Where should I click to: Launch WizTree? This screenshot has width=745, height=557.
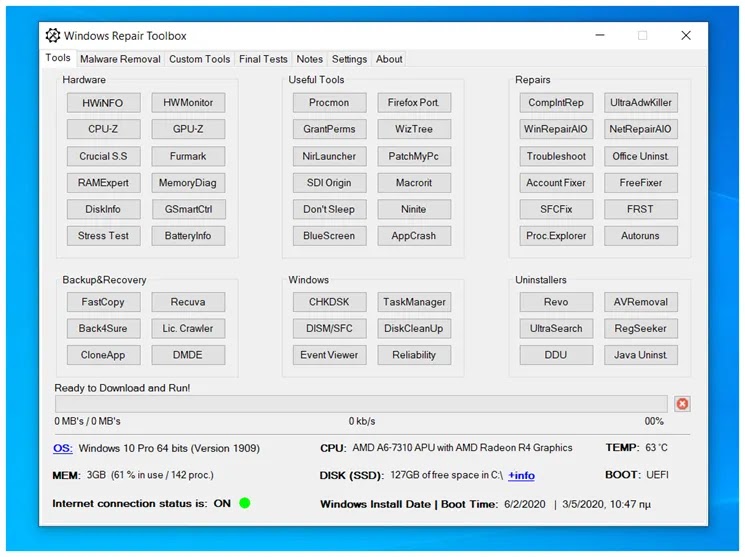pyautogui.click(x=414, y=129)
